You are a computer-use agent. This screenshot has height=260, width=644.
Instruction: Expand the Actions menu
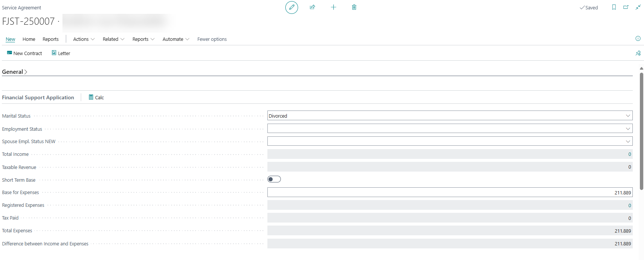click(x=84, y=39)
